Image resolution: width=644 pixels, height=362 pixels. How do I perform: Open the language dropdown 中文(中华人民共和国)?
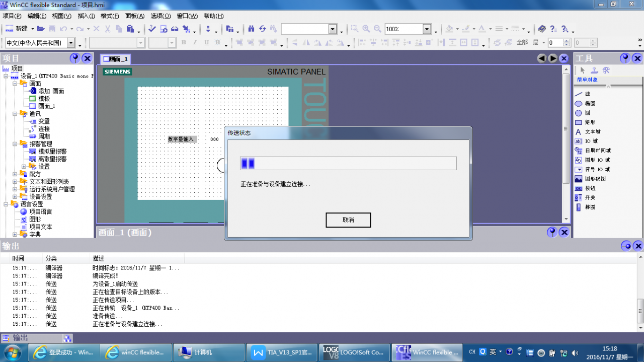pyautogui.click(x=71, y=43)
